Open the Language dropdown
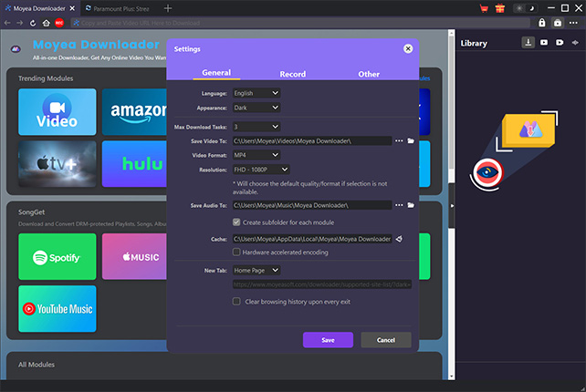This screenshot has width=586, height=392. point(256,93)
